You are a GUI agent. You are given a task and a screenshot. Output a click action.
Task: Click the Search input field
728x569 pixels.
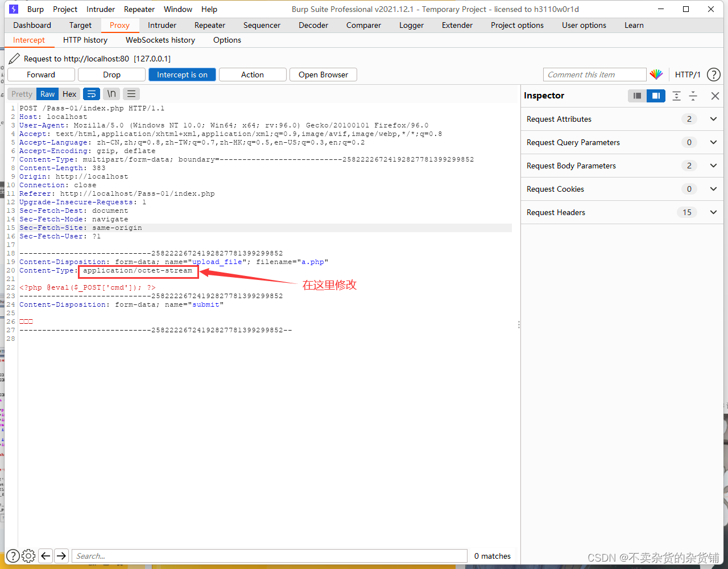coord(270,556)
